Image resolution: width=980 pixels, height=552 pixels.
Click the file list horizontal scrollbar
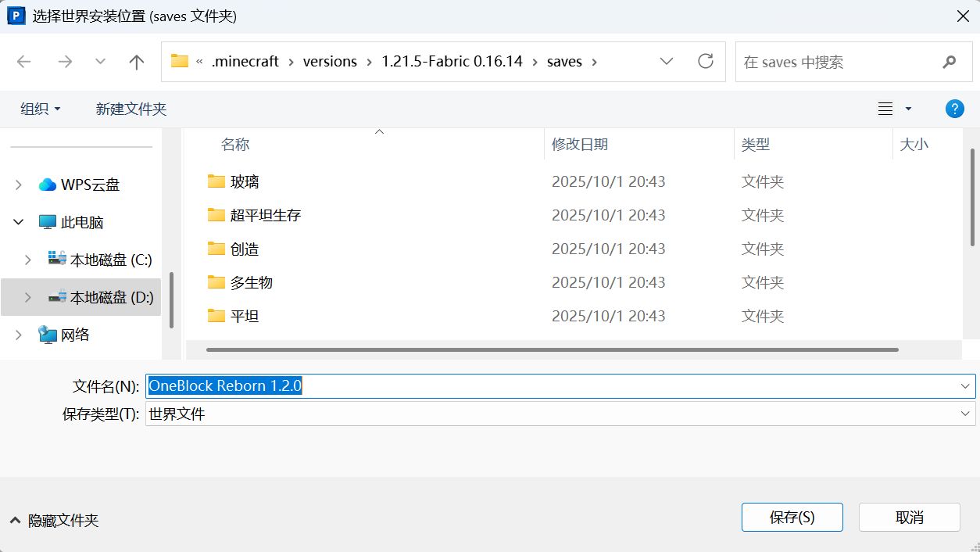553,349
